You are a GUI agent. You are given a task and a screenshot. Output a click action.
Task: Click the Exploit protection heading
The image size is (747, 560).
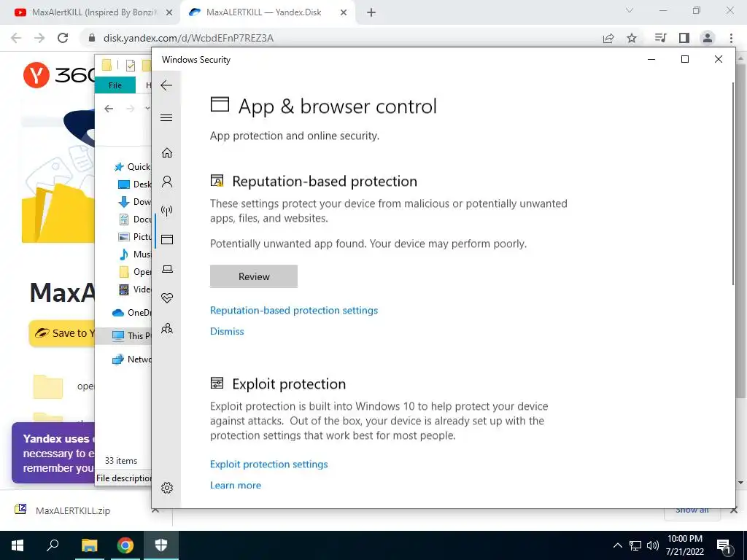(289, 384)
